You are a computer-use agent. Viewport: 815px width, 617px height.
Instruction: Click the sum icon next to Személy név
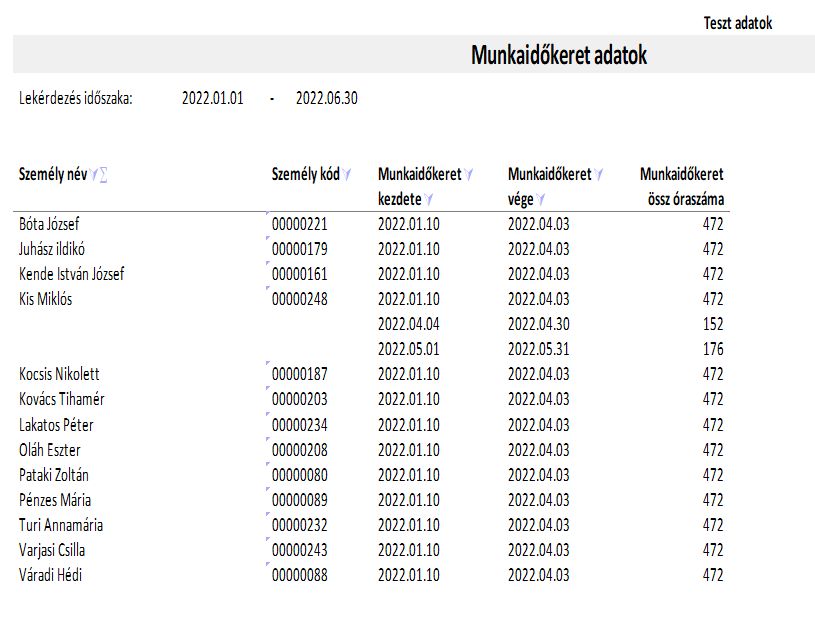click(103, 175)
